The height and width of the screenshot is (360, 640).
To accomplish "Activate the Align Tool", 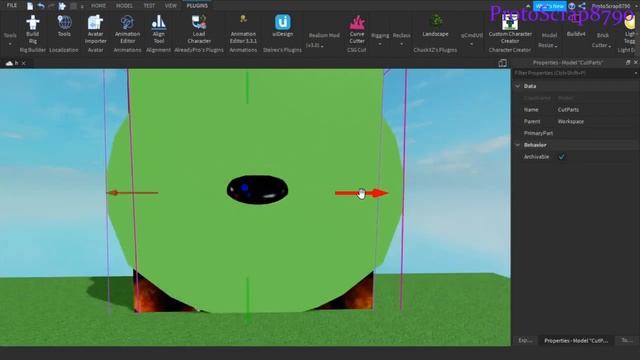I will coord(159,22).
